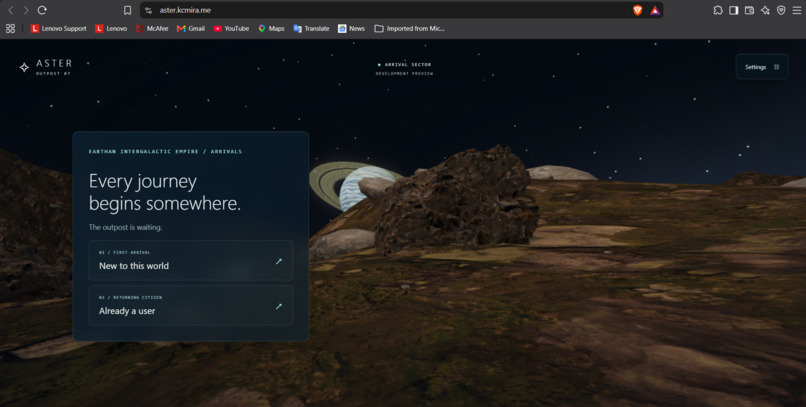Click the browser forward arrow
The width and height of the screenshot is (806, 407).
point(26,10)
